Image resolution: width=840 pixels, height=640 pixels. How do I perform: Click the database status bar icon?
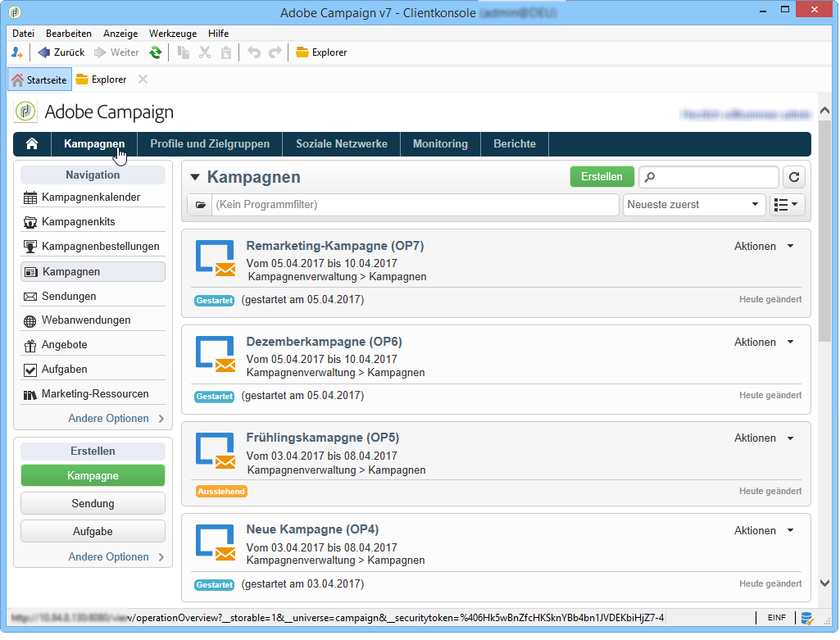click(806, 619)
